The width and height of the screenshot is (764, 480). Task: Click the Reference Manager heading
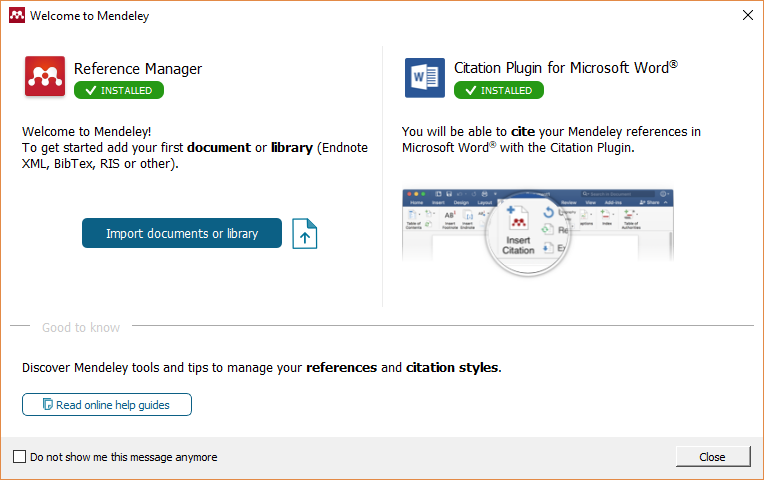[138, 69]
